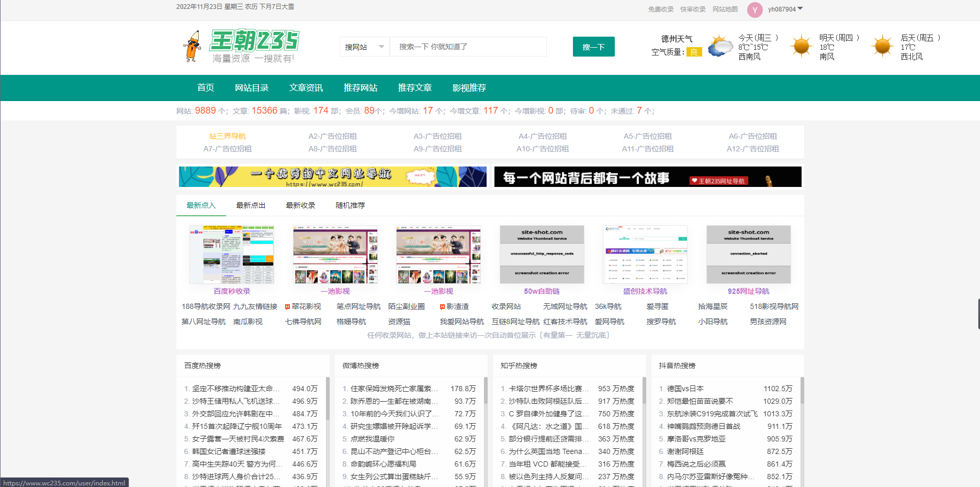Open 百度秒收录 site thumbnail
980x487 pixels.
pos(232,254)
